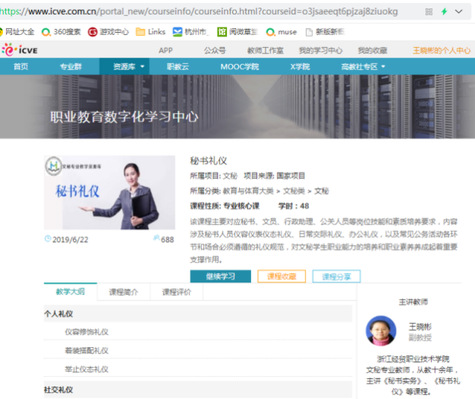Click the teacher name 王晓彬
The width and height of the screenshot is (475, 399).
click(x=420, y=326)
